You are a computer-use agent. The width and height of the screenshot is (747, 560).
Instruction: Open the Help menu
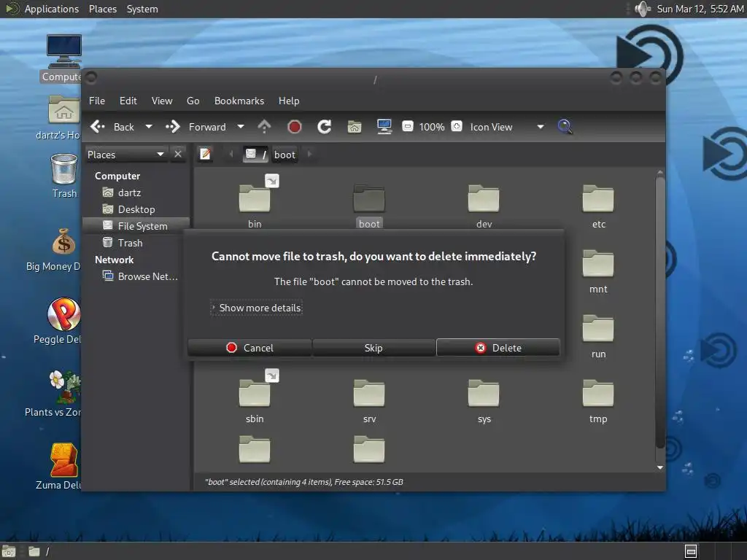[289, 101]
